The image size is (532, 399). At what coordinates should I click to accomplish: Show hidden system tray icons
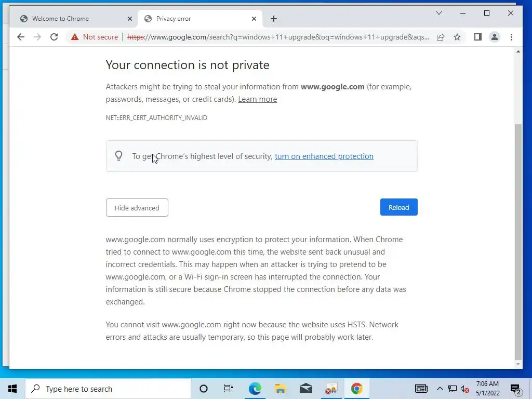[x=440, y=389]
